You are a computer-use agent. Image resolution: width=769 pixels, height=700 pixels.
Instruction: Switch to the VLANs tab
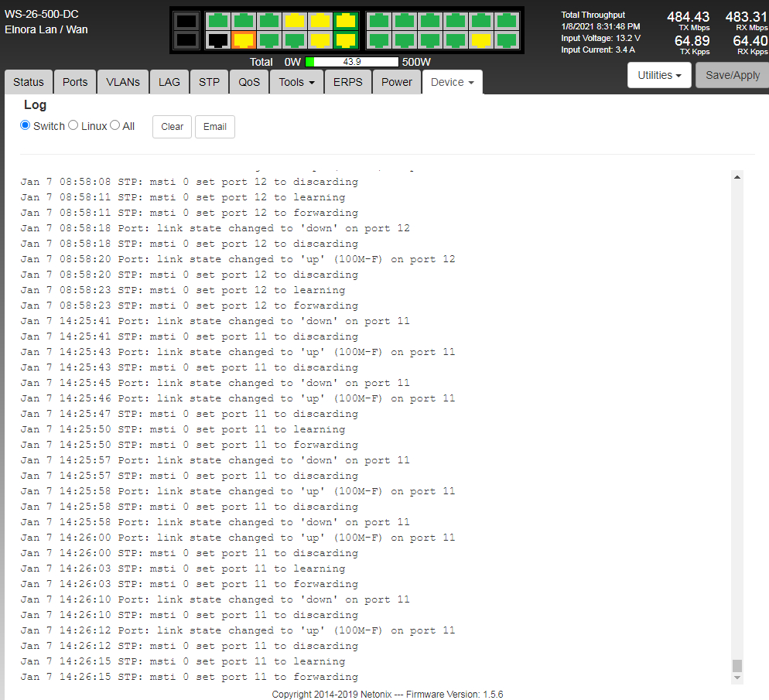[x=123, y=82]
